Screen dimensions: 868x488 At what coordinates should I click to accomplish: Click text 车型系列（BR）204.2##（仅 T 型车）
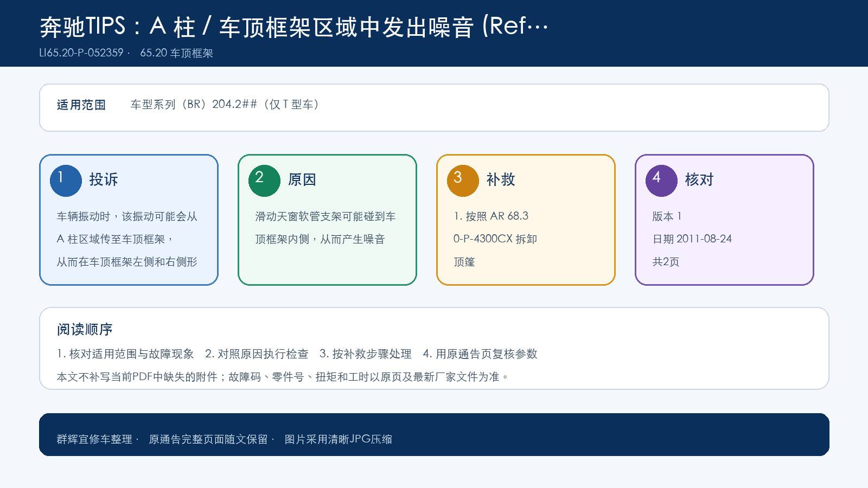coord(225,104)
